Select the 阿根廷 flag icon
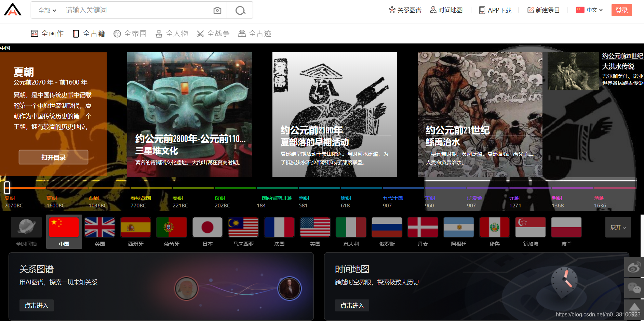The width and height of the screenshot is (644, 321). [x=459, y=227]
